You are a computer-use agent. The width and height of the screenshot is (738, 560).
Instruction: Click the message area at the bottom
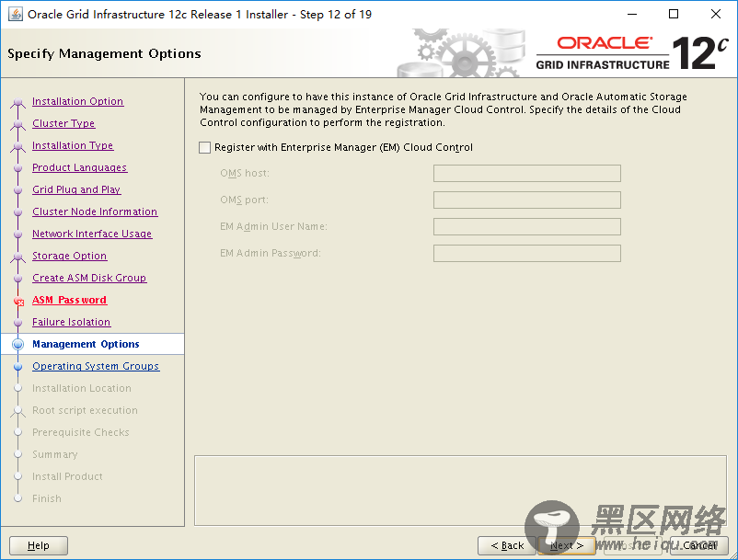pos(460,490)
